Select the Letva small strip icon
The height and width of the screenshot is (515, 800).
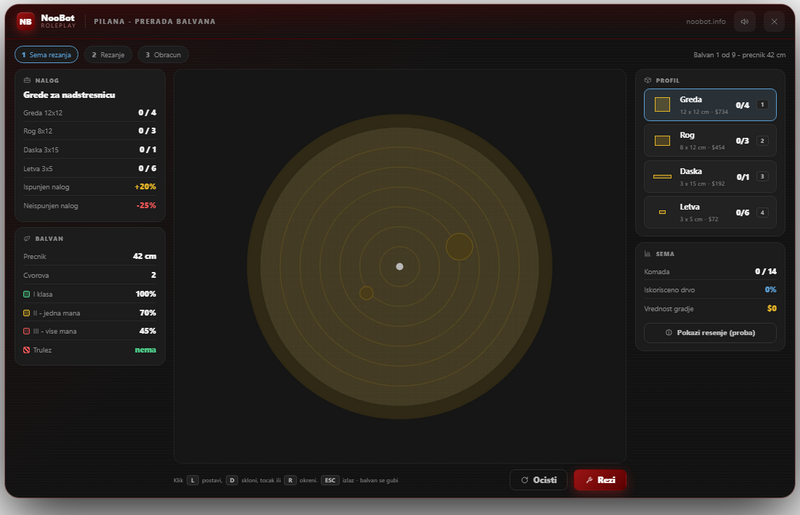click(662, 212)
